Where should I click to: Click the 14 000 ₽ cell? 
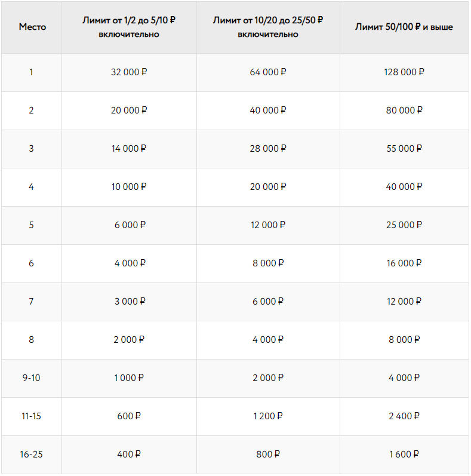click(129, 149)
